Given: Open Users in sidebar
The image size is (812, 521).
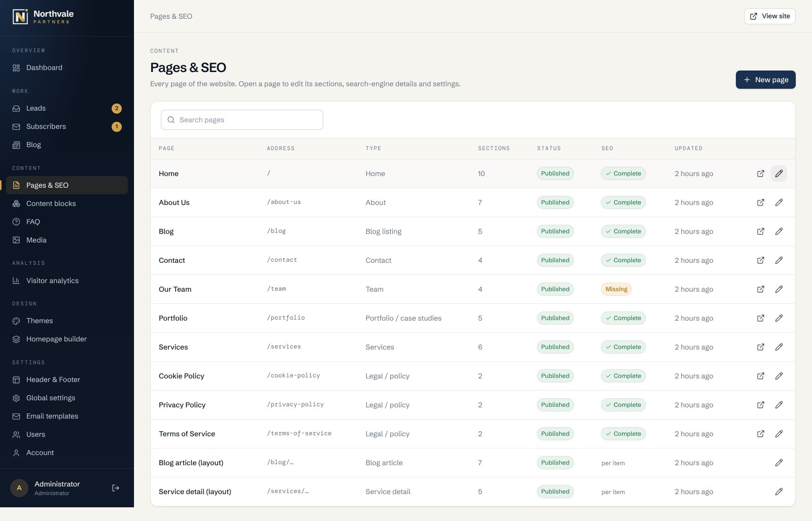Looking at the screenshot, I should [x=67, y=434].
